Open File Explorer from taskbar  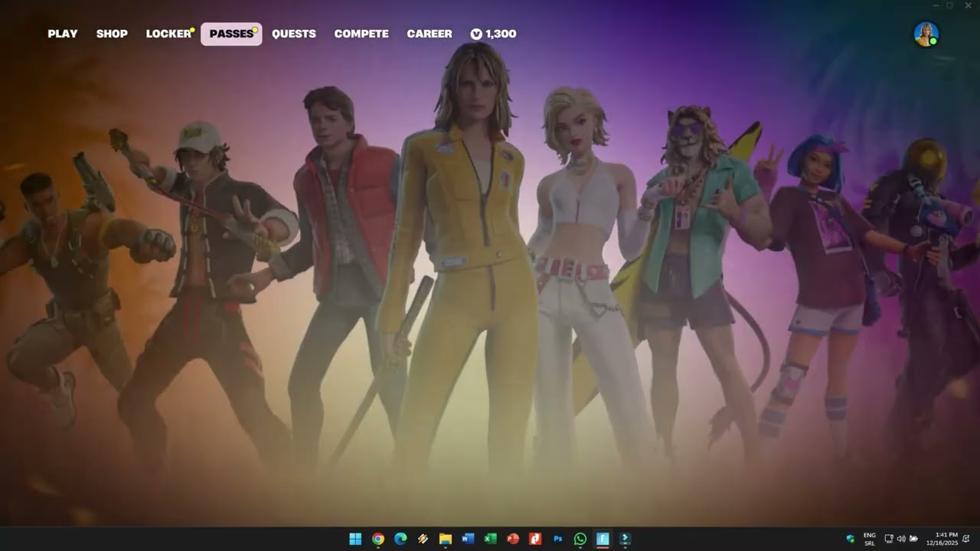click(x=445, y=539)
